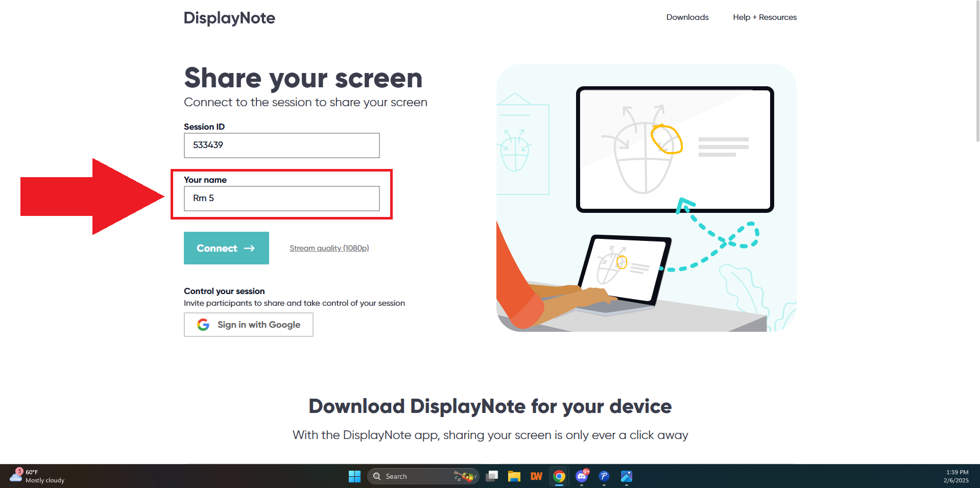Open the blue P app in taskbar
980x488 pixels.
tap(604, 476)
